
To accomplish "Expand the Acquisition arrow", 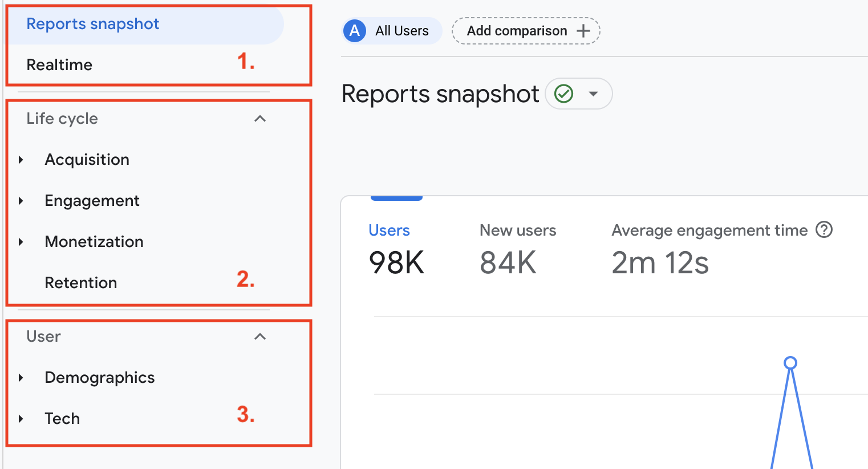I will [21, 160].
